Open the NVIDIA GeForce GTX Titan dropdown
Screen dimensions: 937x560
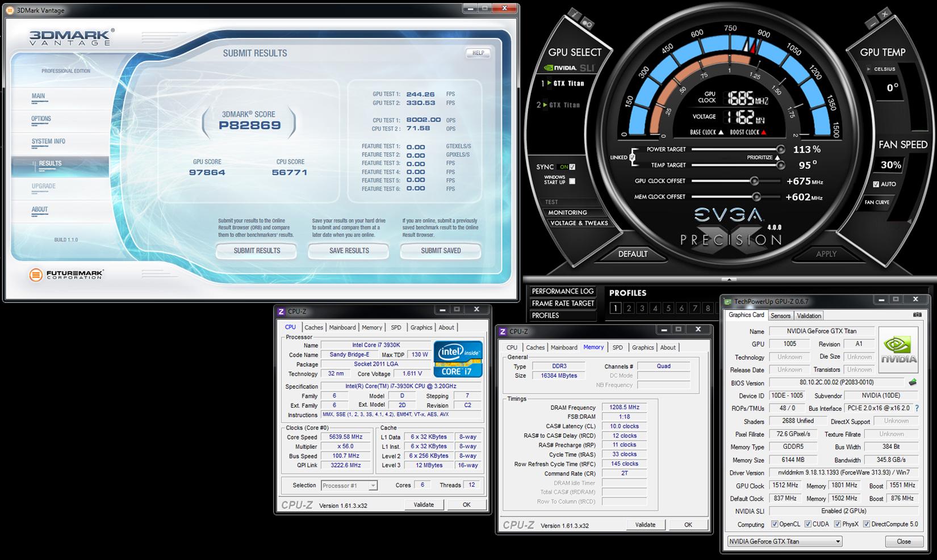coord(785,541)
